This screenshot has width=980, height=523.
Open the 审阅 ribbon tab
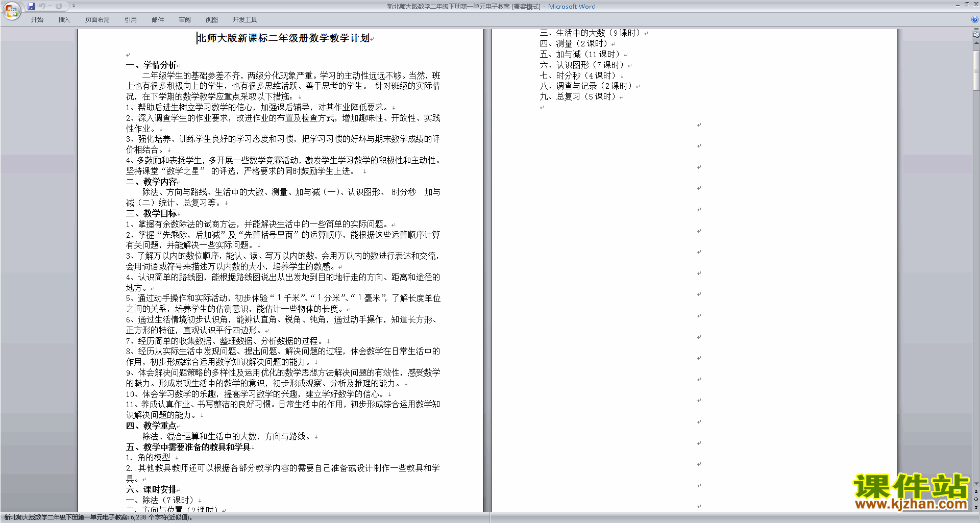coord(185,20)
